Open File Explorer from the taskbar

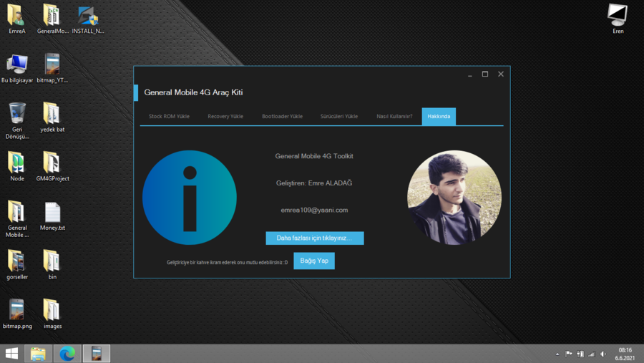pyautogui.click(x=38, y=354)
